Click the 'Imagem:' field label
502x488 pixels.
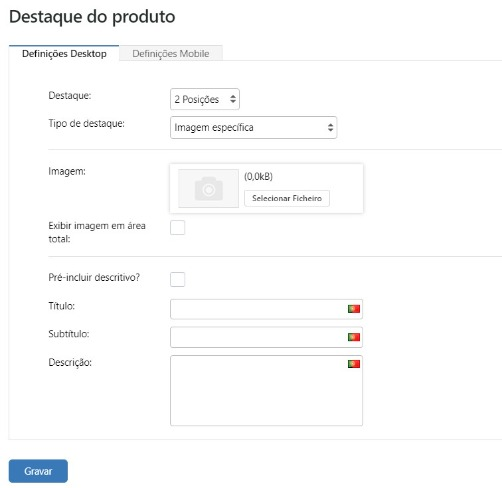click(67, 171)
